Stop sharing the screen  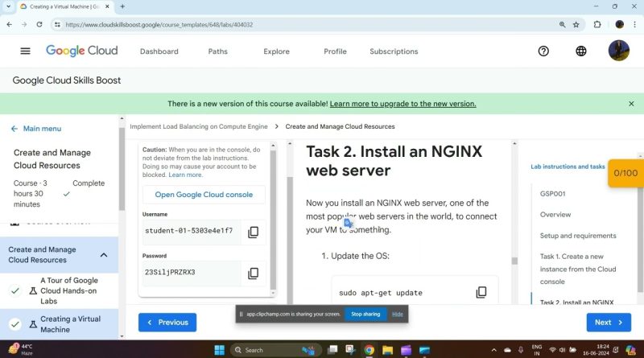(365, 314)
